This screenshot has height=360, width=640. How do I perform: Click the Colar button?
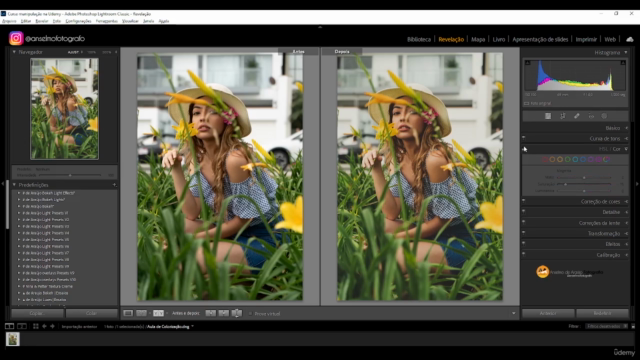pos(91,313)
